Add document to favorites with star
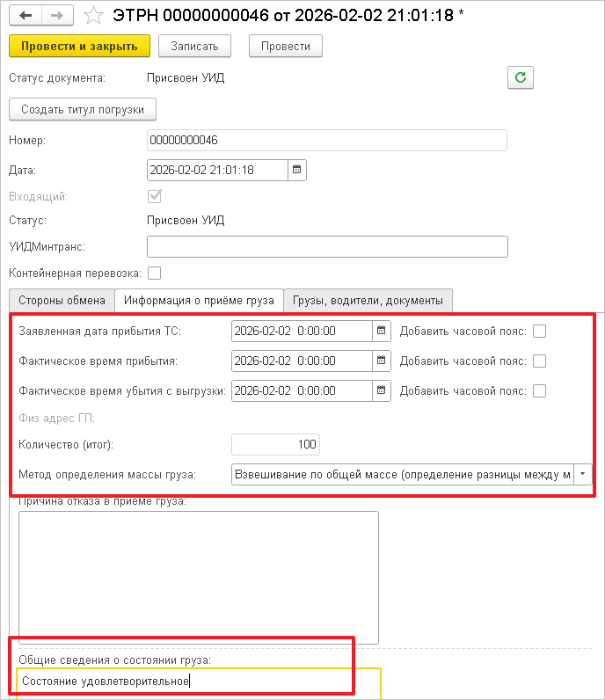 point(93,16)
